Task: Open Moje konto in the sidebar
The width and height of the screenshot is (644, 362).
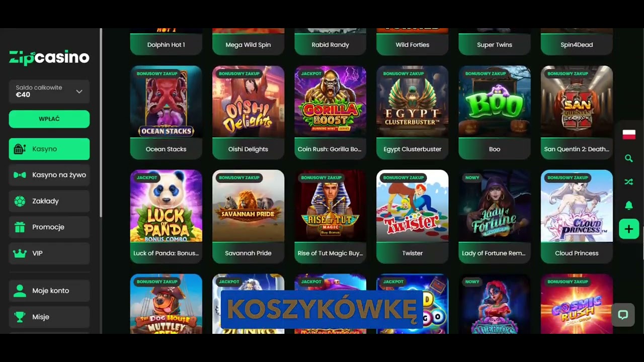Action: (x=49, y=291)
